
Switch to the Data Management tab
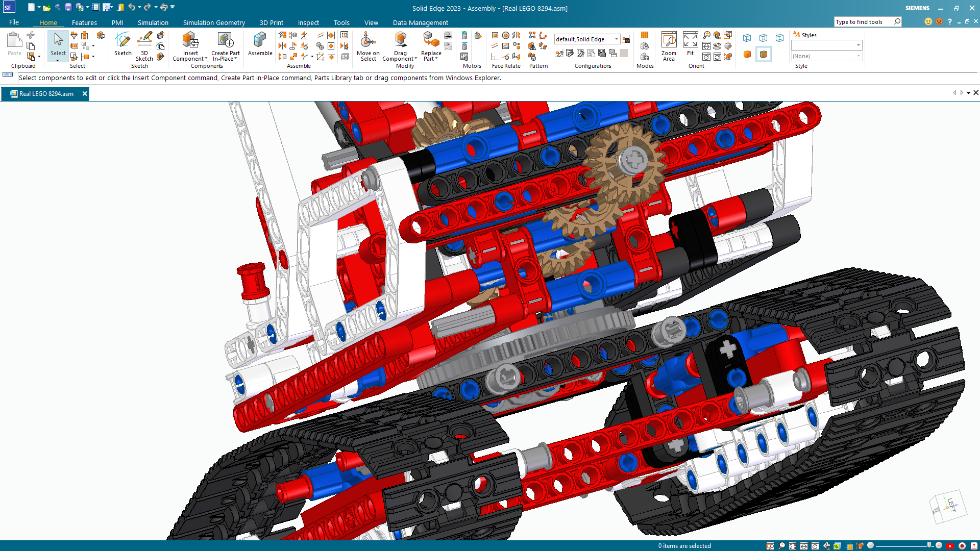(x=420, y=22)
